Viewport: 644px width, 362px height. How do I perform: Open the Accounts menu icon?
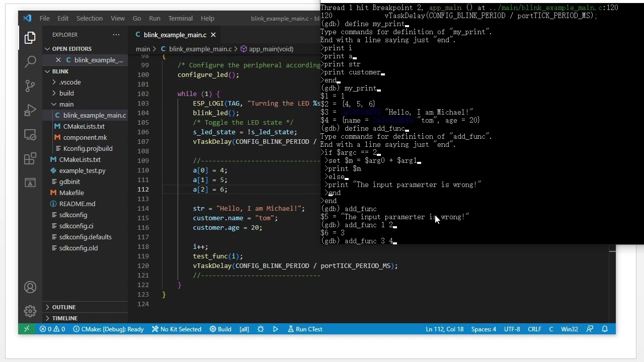tap(30, 287)
